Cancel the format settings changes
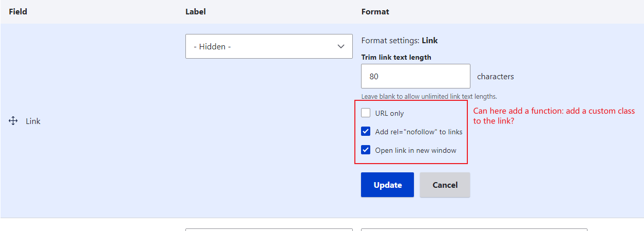This screenshot has height=231, width=644. [x=445, y=185]
